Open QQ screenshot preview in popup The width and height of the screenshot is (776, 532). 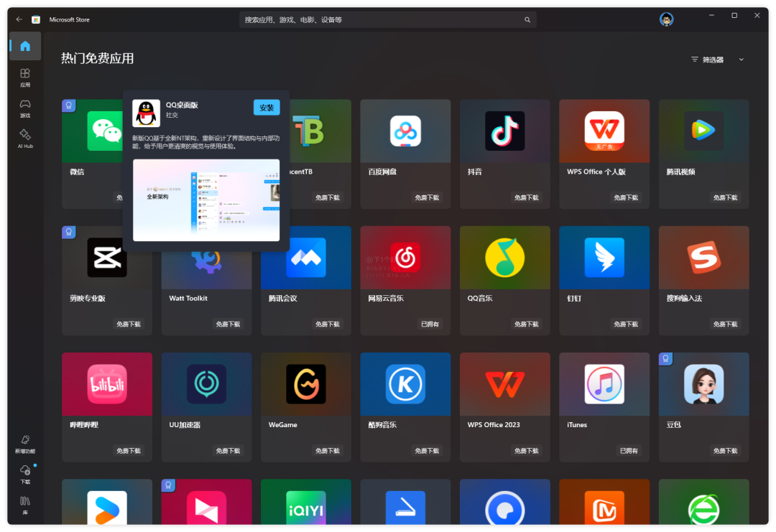(206, 200)
